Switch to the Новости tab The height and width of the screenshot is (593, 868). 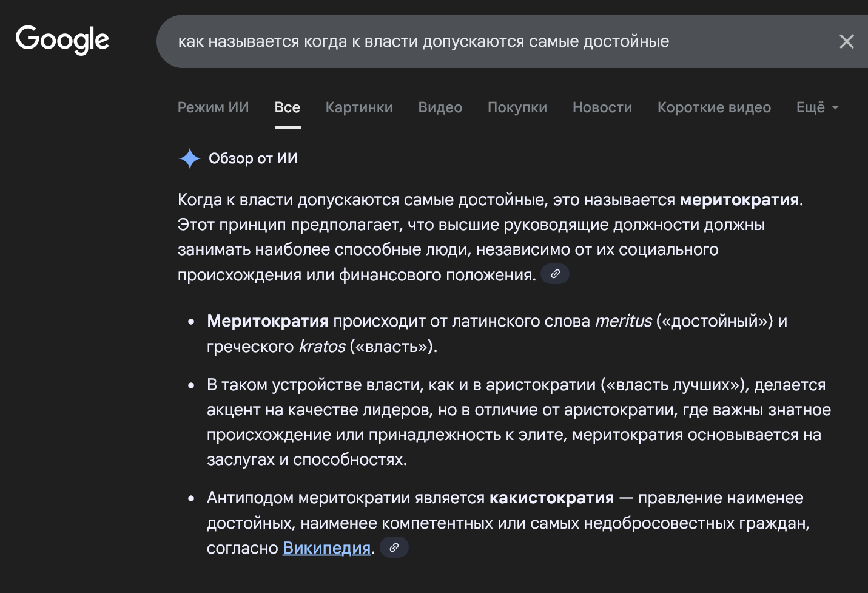[602, 107]
